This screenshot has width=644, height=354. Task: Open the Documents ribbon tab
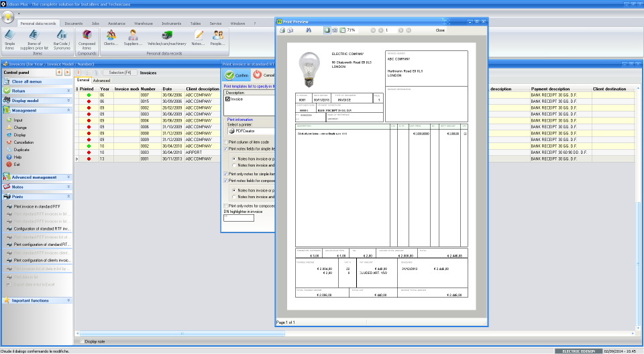coord(74,24)
